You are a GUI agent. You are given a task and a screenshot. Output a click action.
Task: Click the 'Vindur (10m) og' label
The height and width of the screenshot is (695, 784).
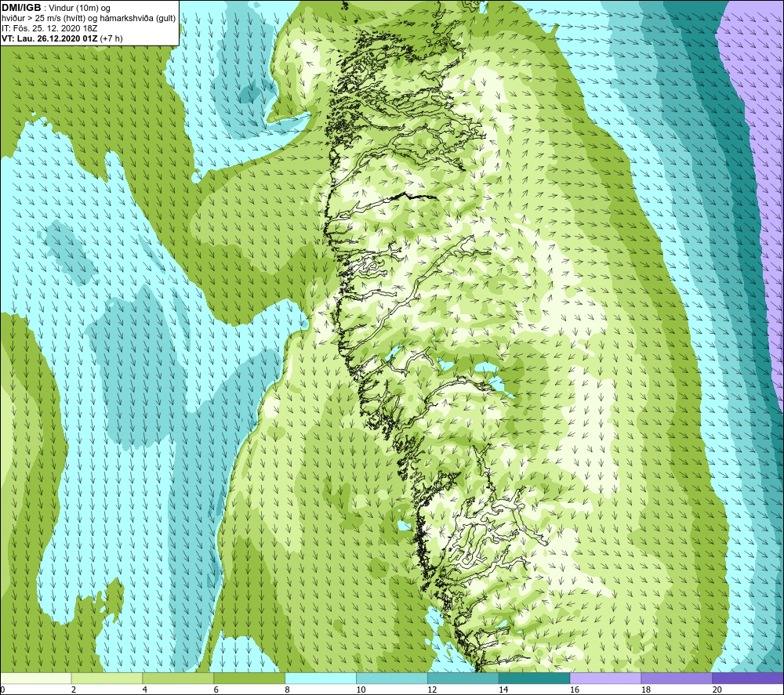(80, 9)
